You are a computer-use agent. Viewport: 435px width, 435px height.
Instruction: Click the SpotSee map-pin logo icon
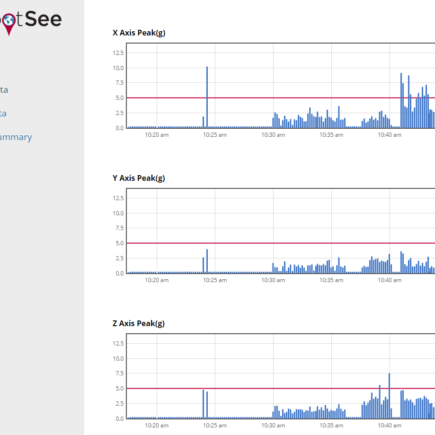9,24
